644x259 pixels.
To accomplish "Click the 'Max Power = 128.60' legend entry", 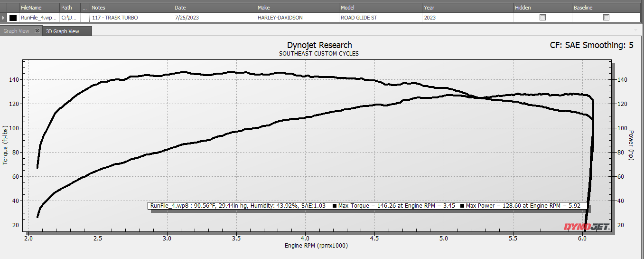I will coord(520,206).
